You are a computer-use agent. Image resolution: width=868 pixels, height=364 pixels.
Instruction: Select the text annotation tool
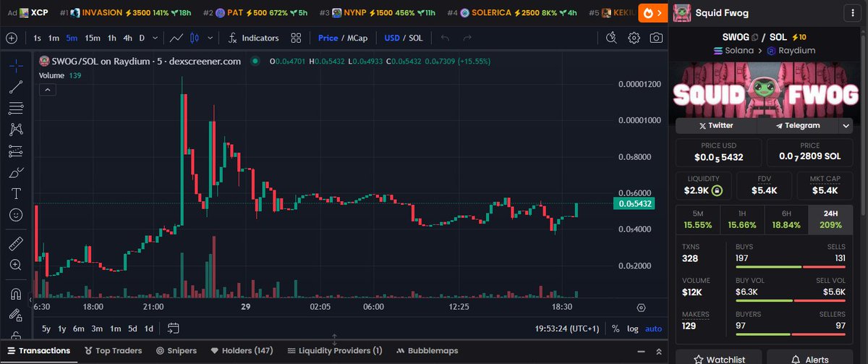[16, 194]
